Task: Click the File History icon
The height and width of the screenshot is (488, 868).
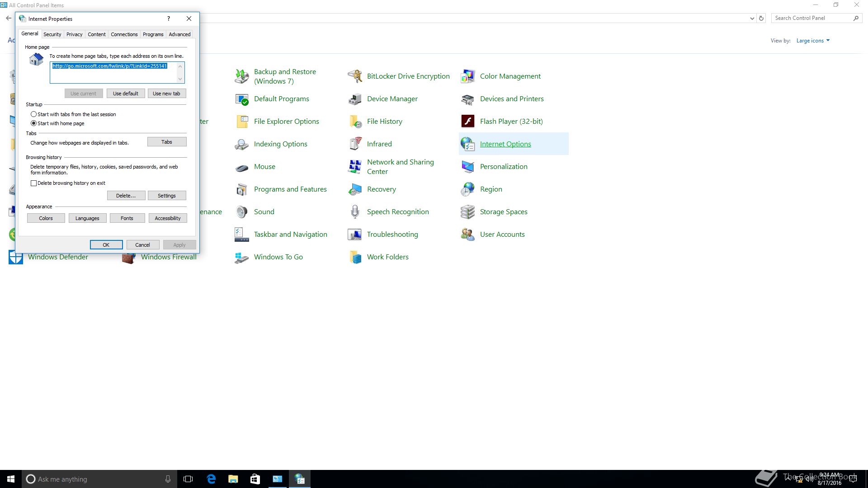Action: 355,122
